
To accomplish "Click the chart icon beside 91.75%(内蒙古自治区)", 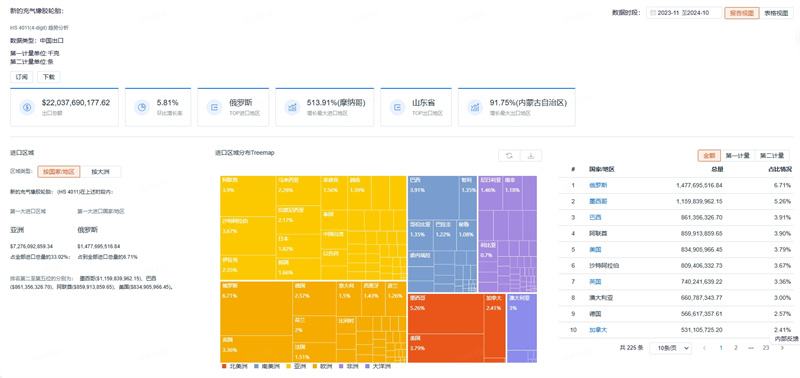I will tap(475, 107).
